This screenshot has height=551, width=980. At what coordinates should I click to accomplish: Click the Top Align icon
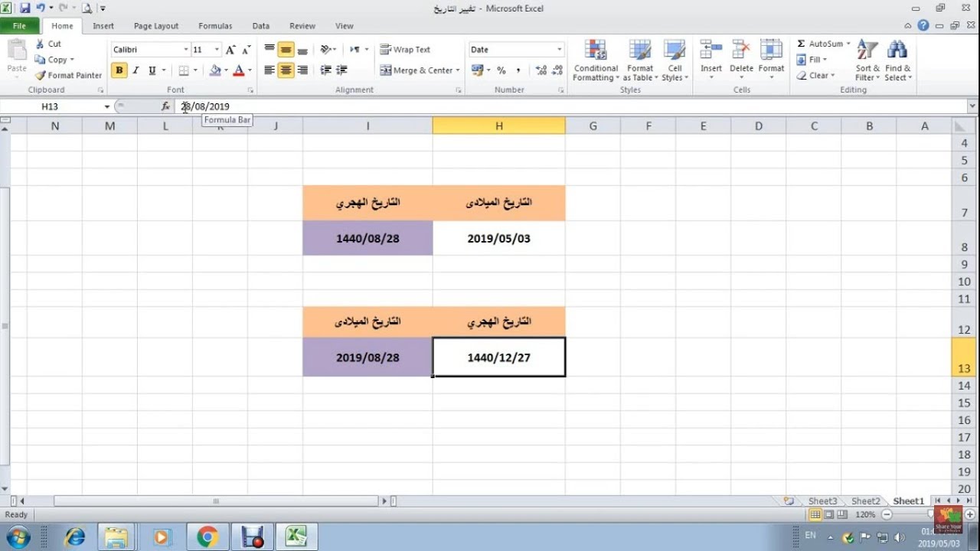coord(269,50)
